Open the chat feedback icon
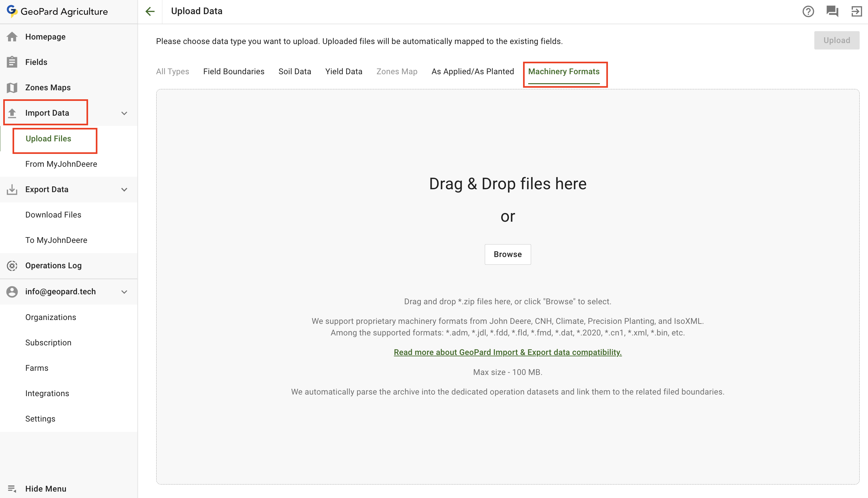 (832, 11)
